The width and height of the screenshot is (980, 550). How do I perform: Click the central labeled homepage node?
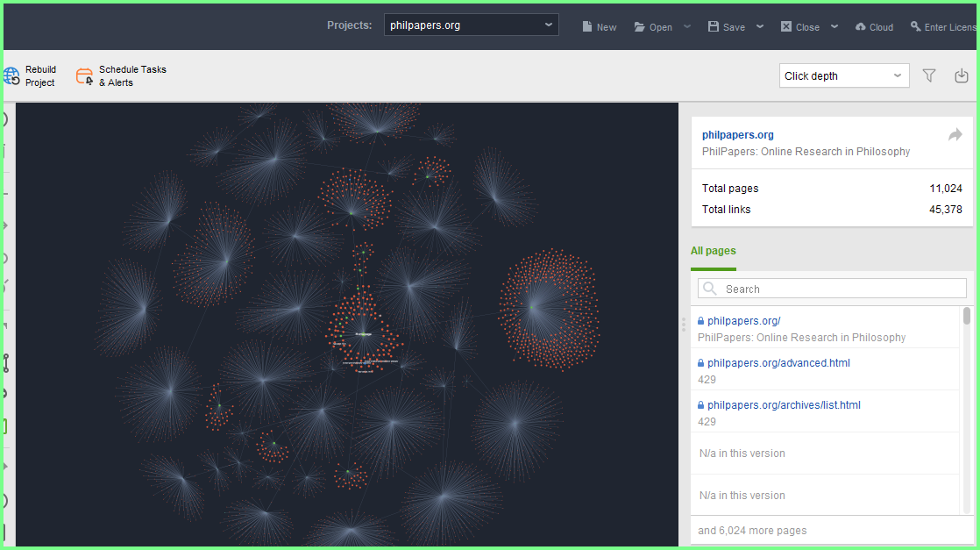tap(364, 334)
